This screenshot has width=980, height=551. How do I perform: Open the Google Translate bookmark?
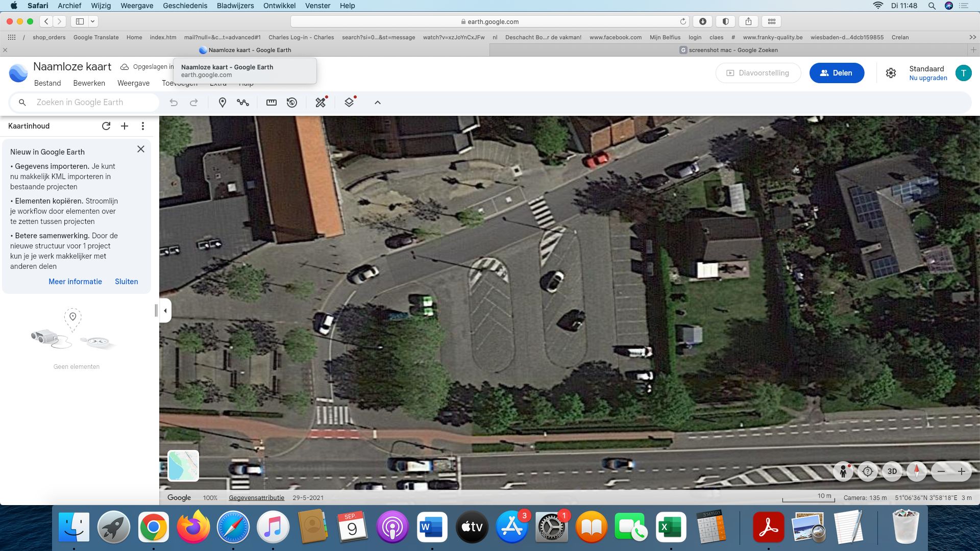pos(96,37)
